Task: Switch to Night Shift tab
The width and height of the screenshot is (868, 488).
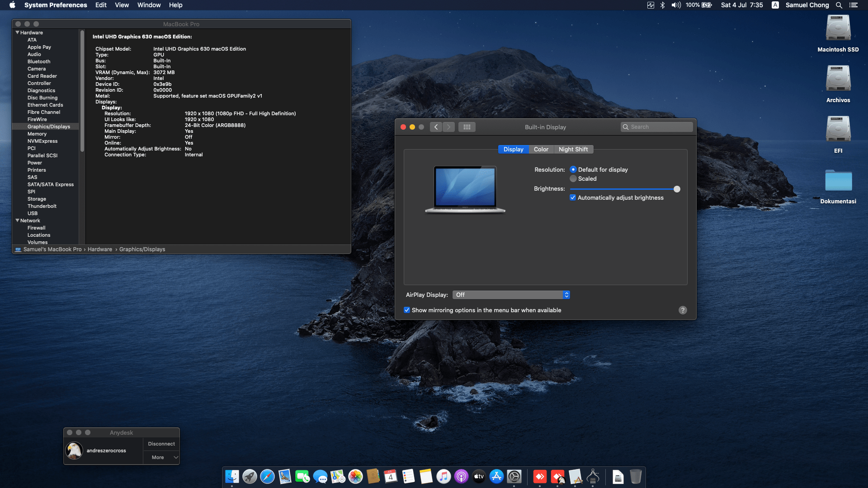Action: 573,149
